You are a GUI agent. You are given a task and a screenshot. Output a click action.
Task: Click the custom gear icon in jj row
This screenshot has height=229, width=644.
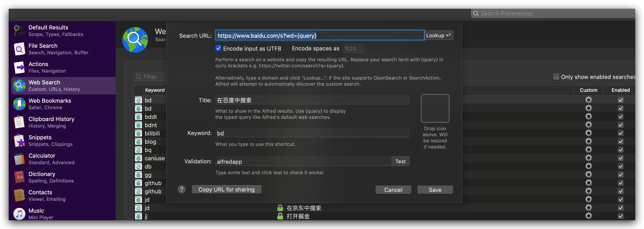pos(588,216)
